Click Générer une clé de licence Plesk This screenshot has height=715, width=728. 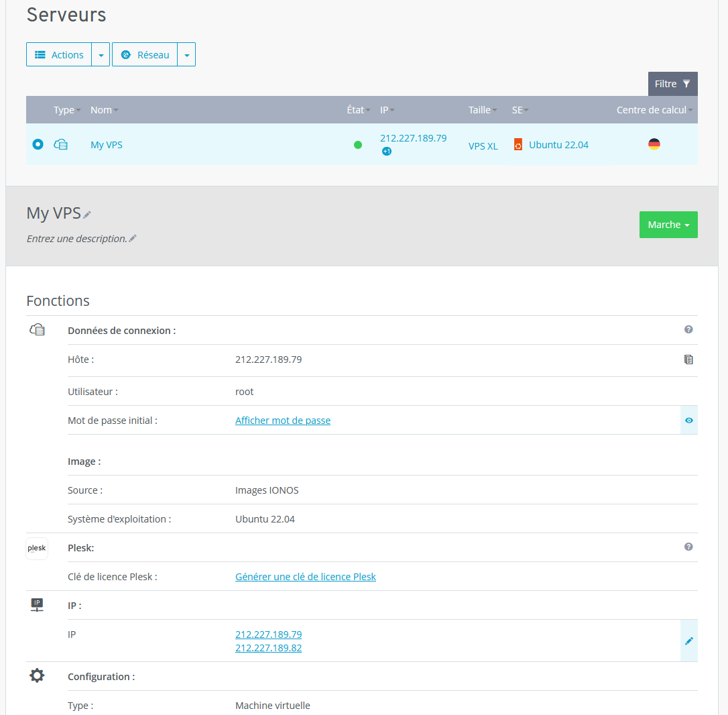coord(306,577)
